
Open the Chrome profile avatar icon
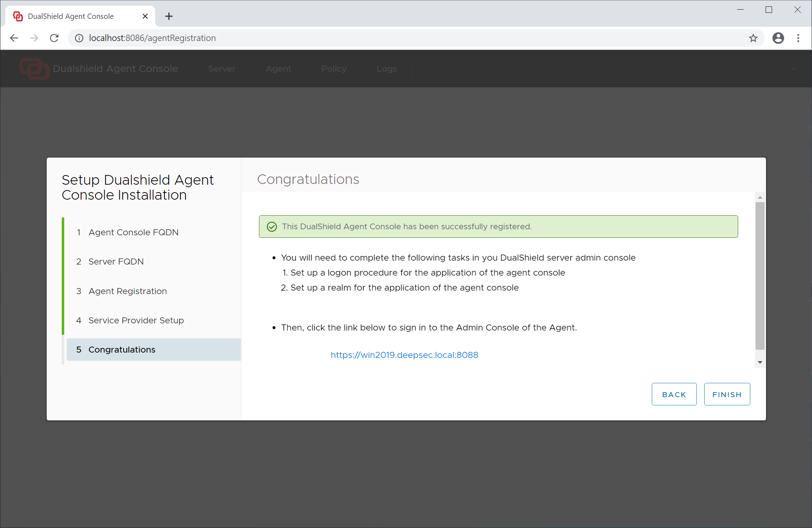point(778,38)
